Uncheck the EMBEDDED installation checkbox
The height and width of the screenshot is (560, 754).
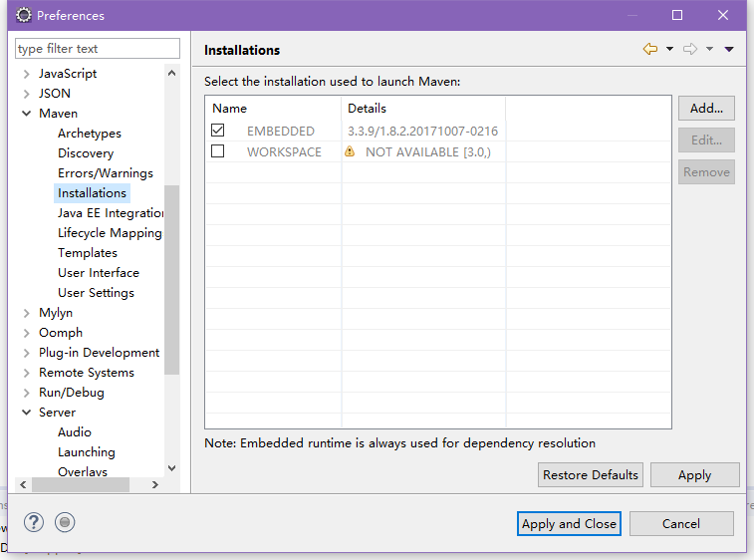(x=218, y=131)
